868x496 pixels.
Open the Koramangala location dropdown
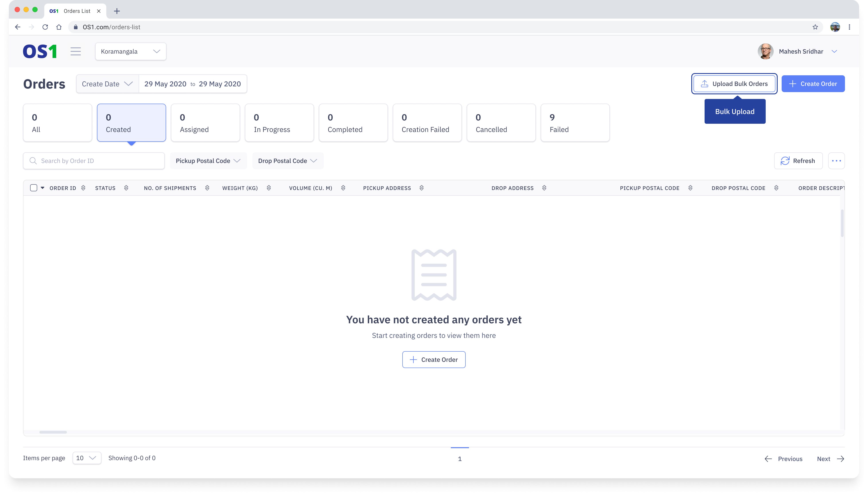(130, 51)
